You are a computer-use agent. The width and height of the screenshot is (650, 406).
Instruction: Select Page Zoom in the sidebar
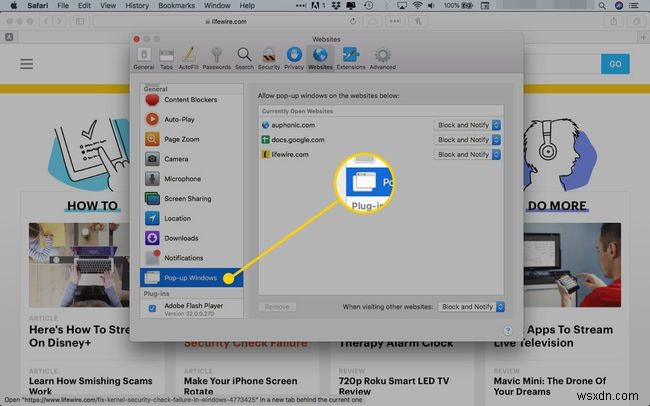click(x=192, y=139)
